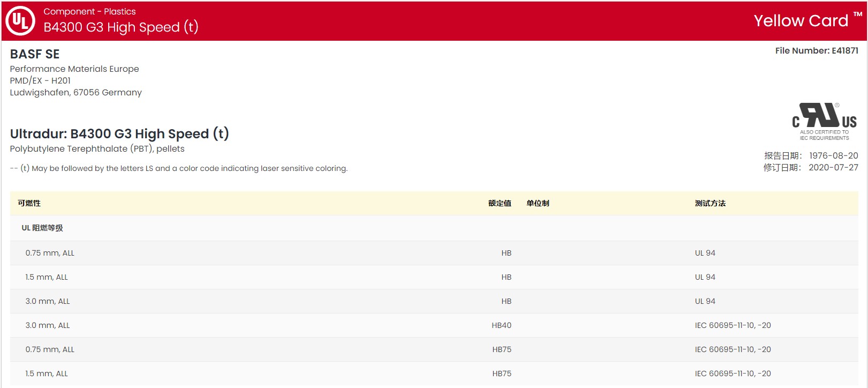
Task: Click the BASF SE company name
Action: coord(35,54)
